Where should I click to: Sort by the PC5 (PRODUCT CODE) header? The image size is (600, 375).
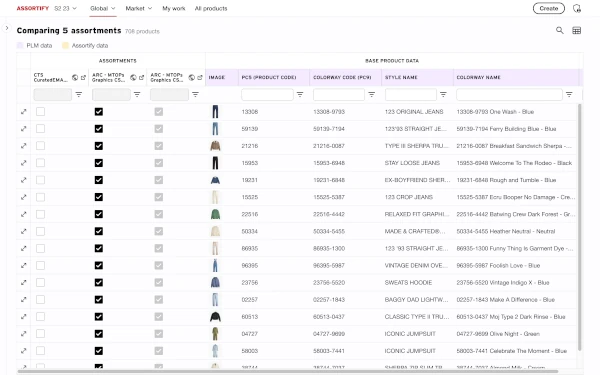tap(269, 77)
